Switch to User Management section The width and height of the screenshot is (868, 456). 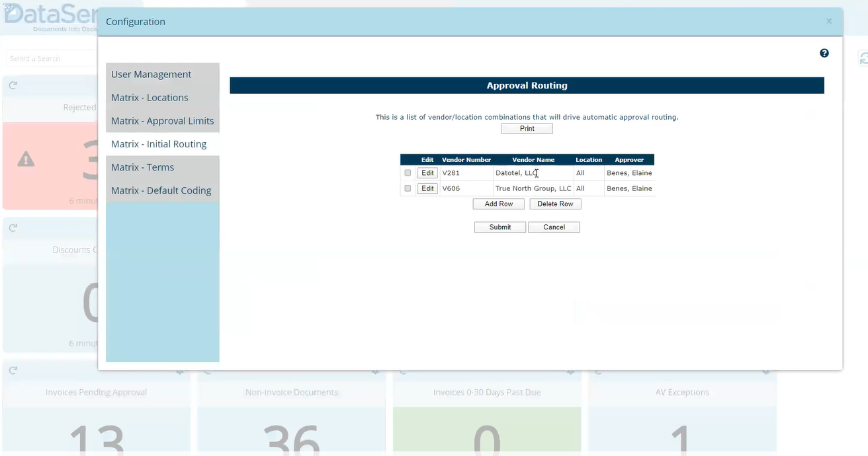[x=150, y=74]
